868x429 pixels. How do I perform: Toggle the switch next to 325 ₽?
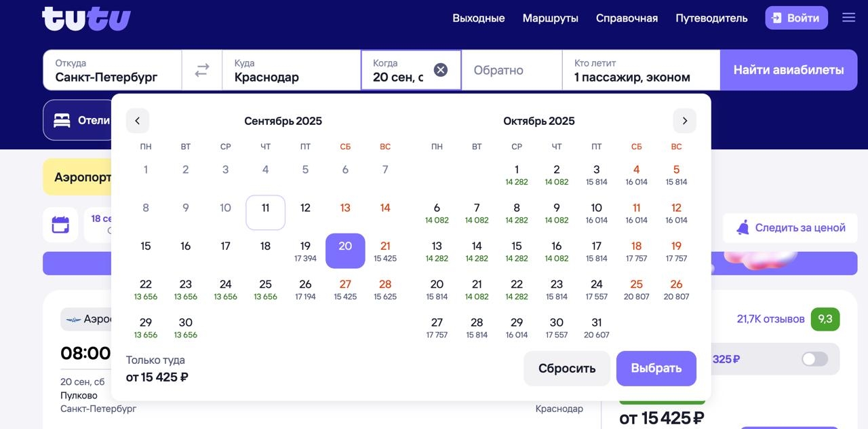click(814, 359)
